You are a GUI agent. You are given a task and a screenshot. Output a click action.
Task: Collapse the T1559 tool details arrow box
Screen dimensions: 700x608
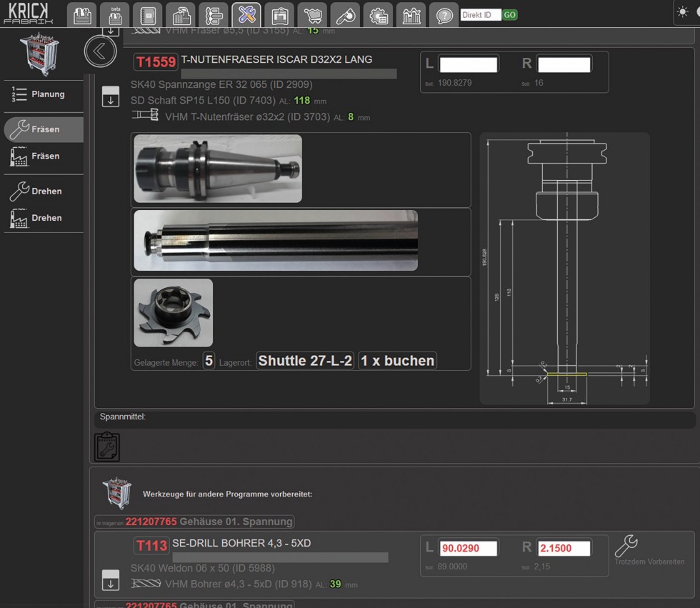click(110, 96)
